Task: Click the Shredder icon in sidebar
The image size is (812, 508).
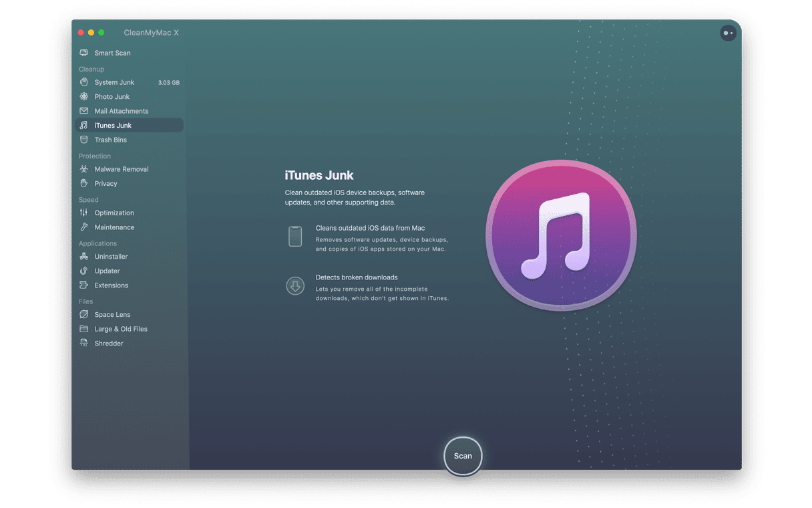Action: 83,344
